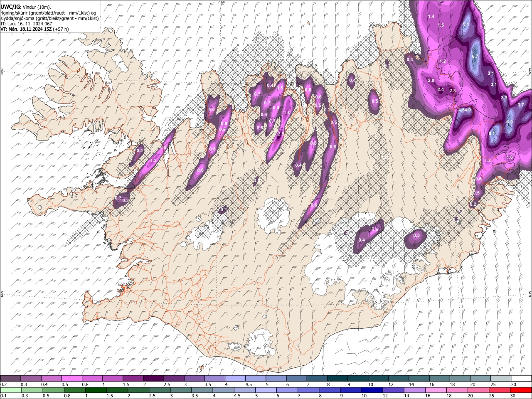Click the '6.0' value off the east coast
Screen dimensions: 532x399
pos(510,122)
